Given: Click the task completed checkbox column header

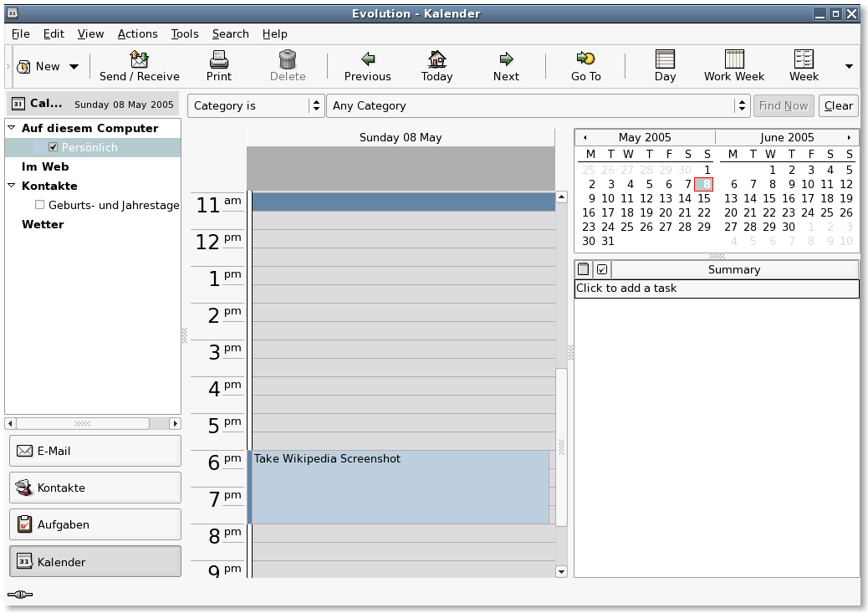Looking at the screenshot, I should (x=602, y=269).
